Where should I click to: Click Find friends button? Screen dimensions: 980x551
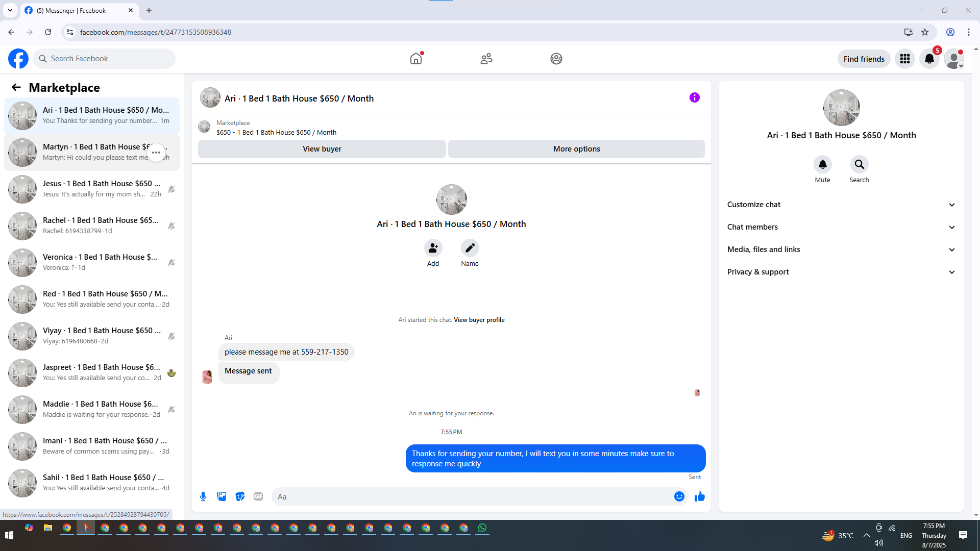tap(864, 59)
